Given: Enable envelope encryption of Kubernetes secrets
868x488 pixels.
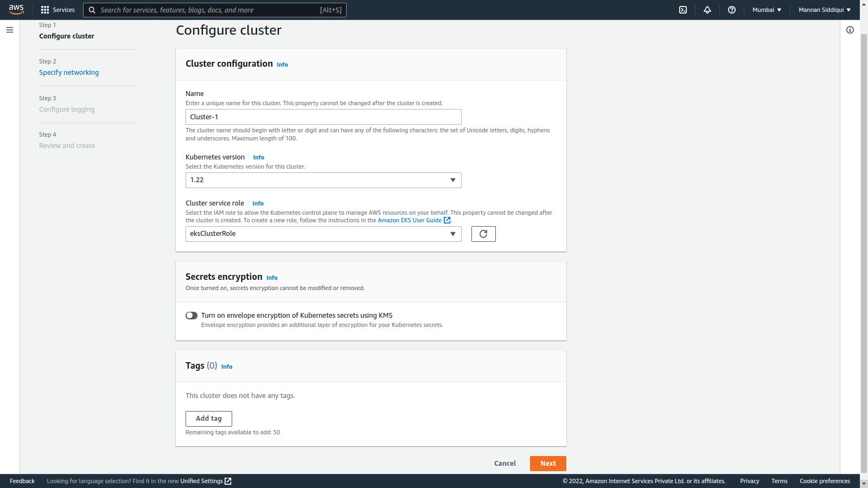Looking at the screenshot, I should click(x=191, y=315).
